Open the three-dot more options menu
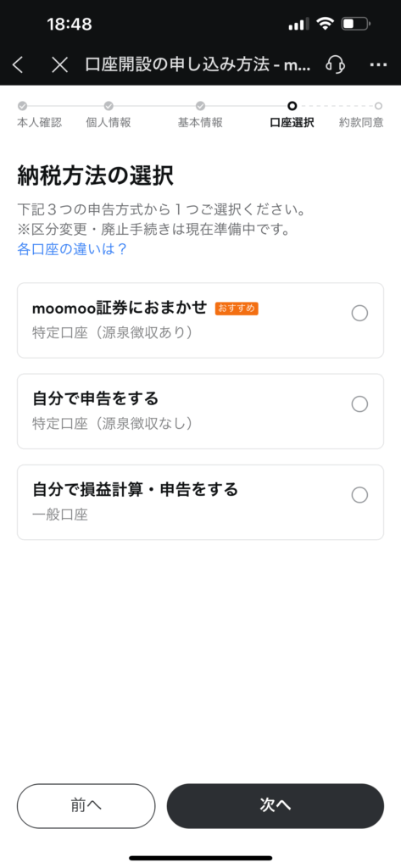 point(378,64)
